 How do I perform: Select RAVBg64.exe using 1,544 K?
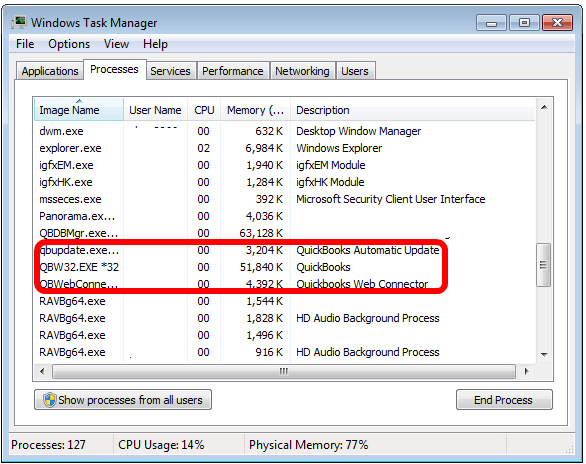point(284,301)
